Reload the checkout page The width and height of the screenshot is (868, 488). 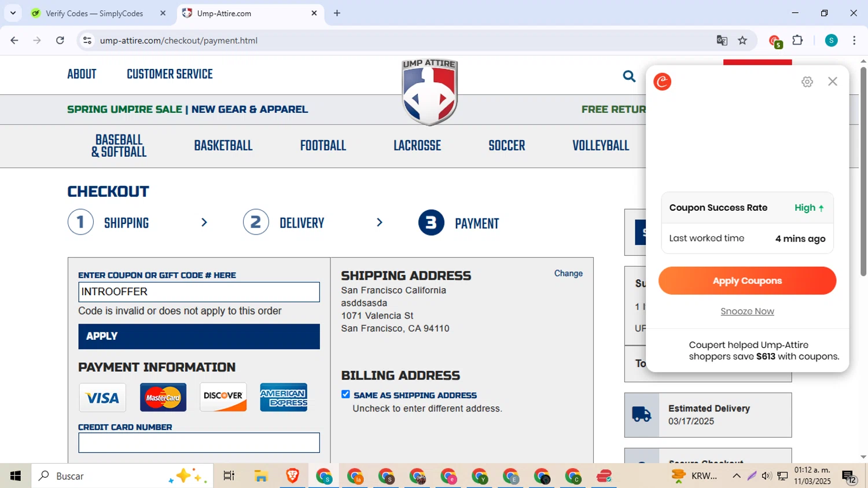[60, 41]
